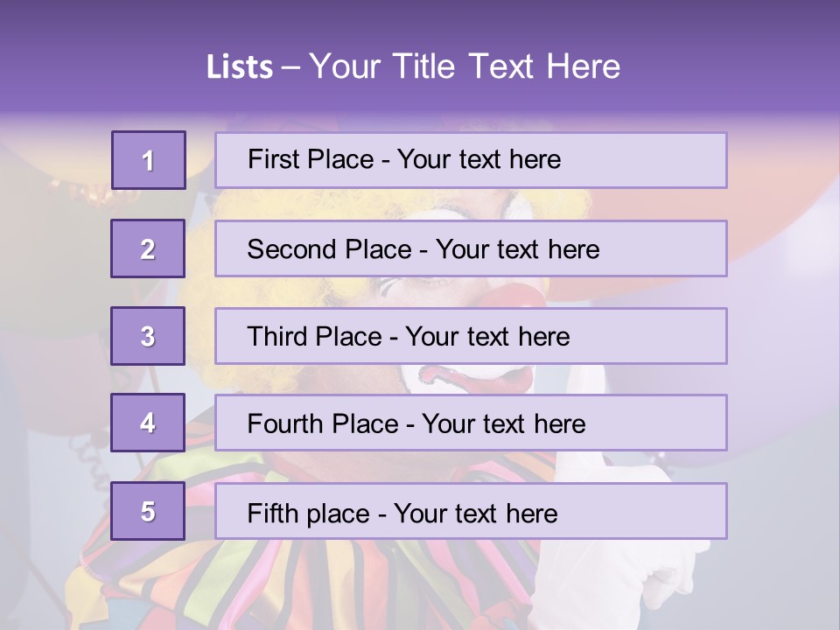Click the 'Fifth place' text box
The width and height of the screenshot is (840, 630).
click(471, 511)
